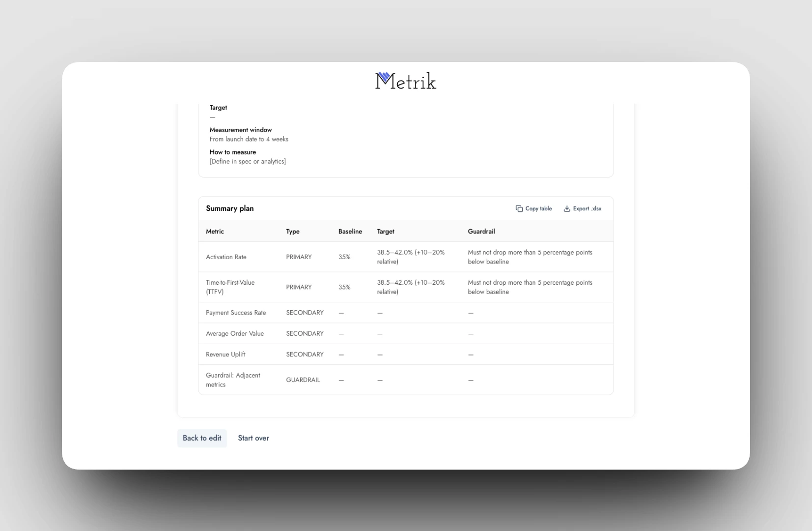Click the Activation Rate metric cell
The height and width of the screenshot is (531, 812).
tap(226, 257)
